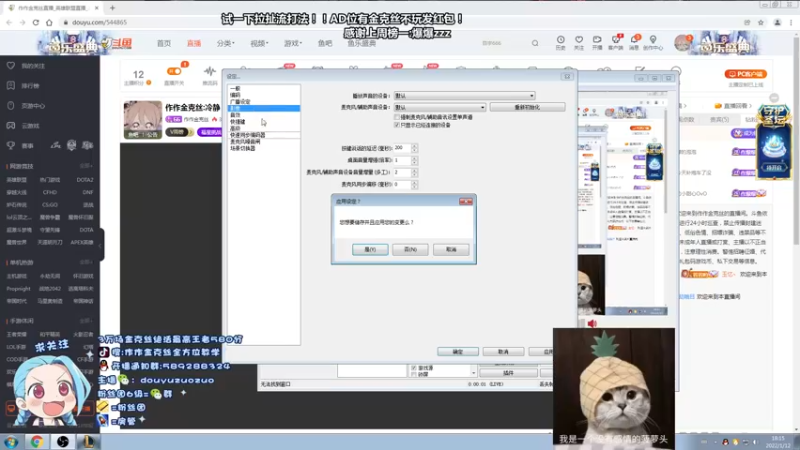Open the 首页 tab in Douyu navigation
The image size is (800, 450).
click(x=164, y=43)
